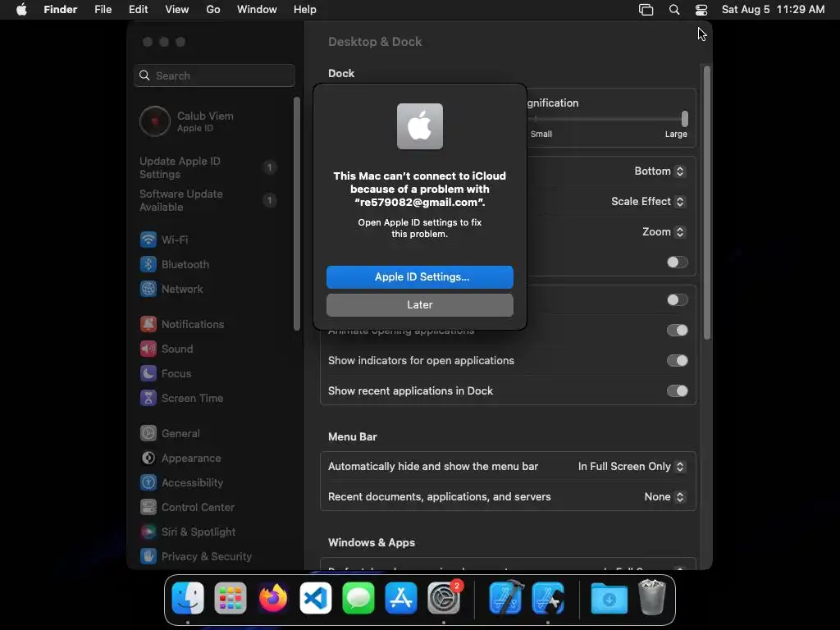Open the Appearance icon in sidebar
The height and width of the screenshot is (630, 840).
tap(148, 458)
